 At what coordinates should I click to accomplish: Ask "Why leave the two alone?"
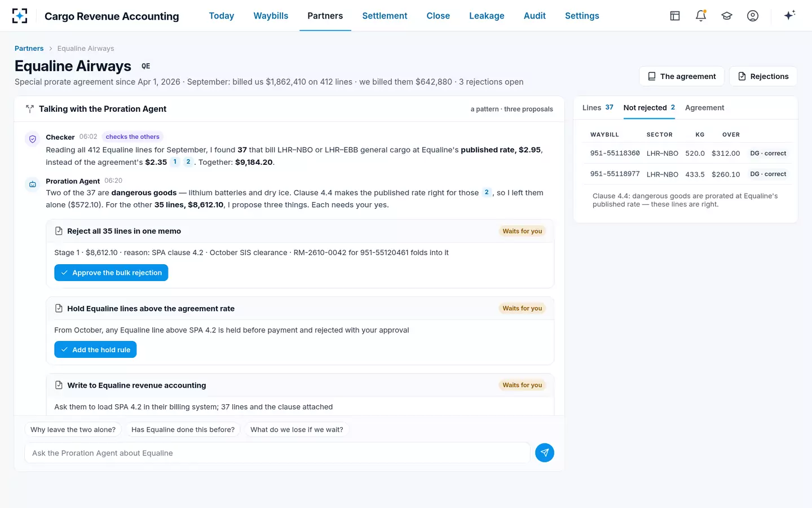73,430
